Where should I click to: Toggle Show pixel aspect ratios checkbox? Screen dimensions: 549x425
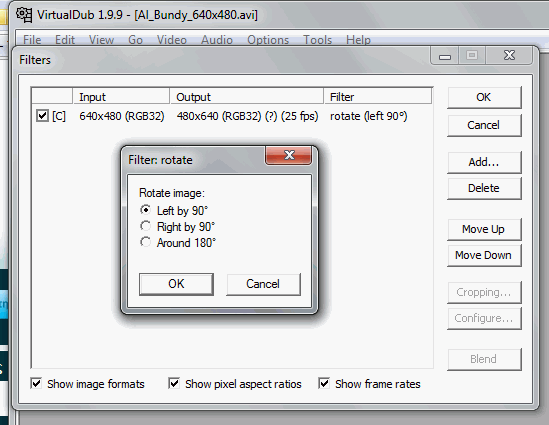point(174,384)
